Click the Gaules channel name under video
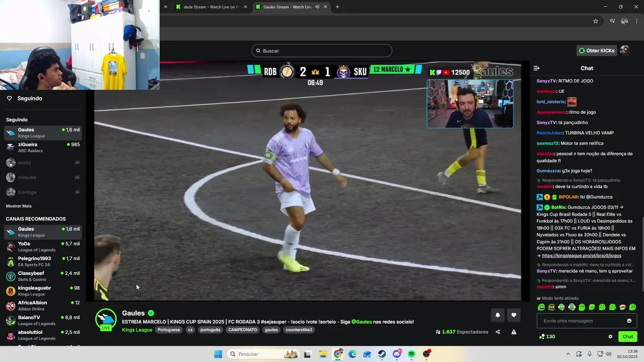The image size is (644, 362). [x=133, y=313]
